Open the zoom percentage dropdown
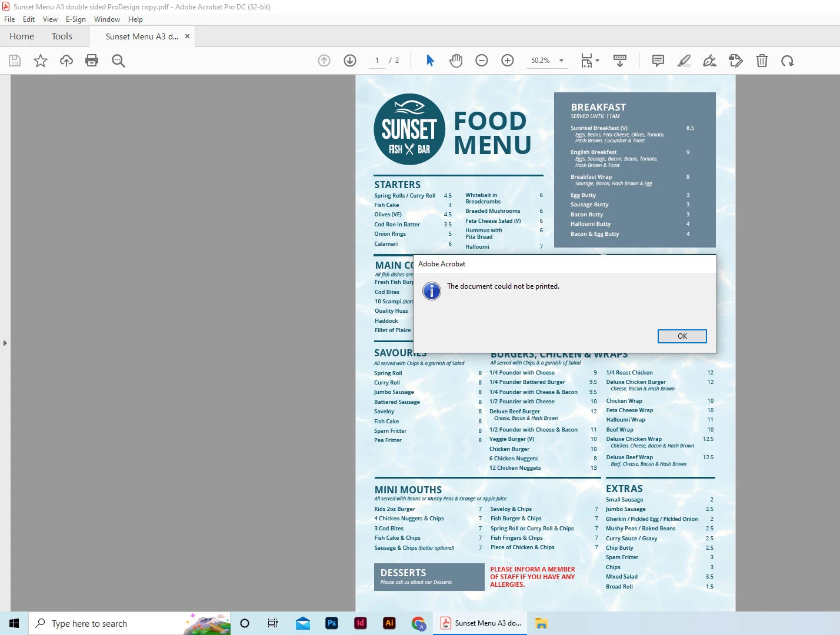The image size is (840, 635). tap(561, 61)
